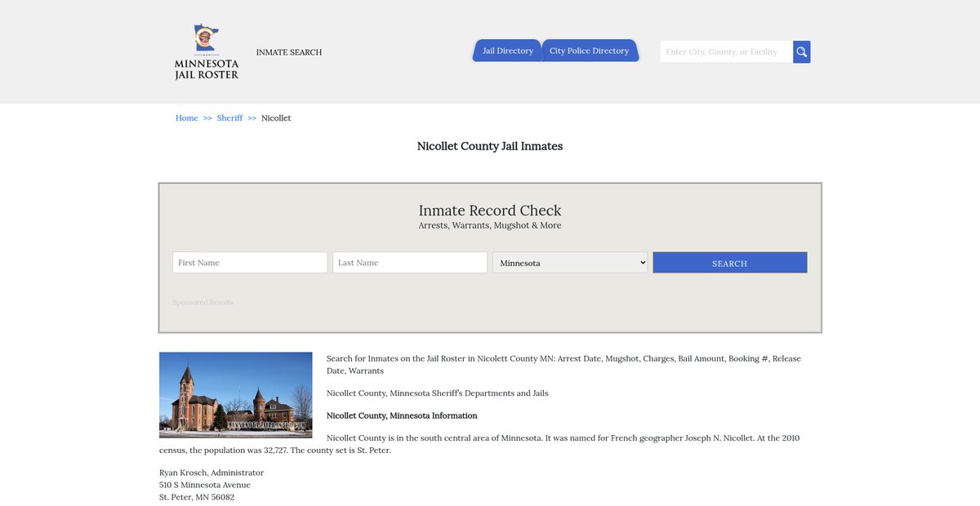980x506 pixels.
Task: Focus the City, County, or Facility search field
Action: coord(725,52)
